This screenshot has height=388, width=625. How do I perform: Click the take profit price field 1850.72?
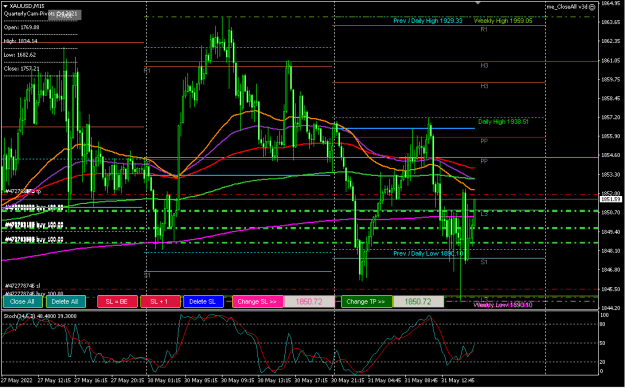pyautogui.click(x=418, y=302)
